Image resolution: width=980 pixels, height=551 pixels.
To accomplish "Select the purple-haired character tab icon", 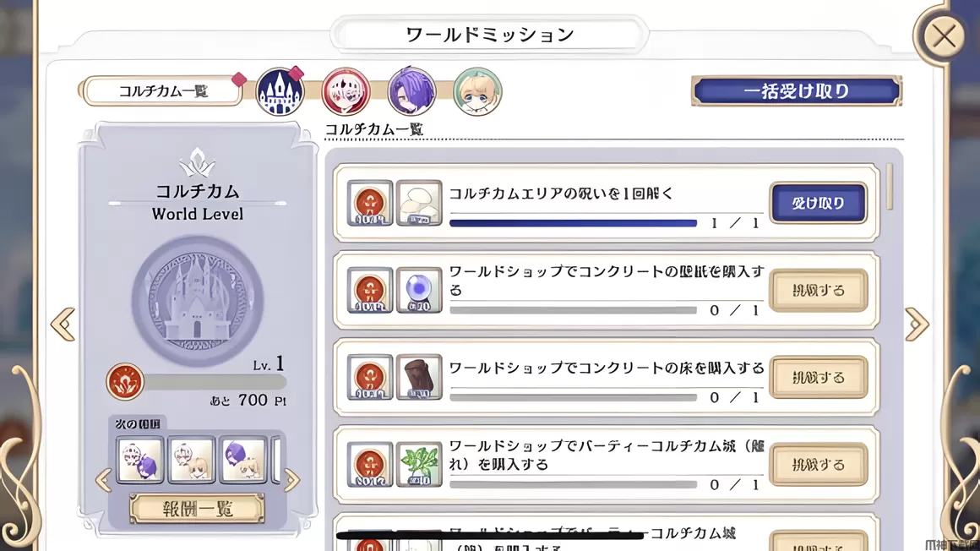I will click(411, 91).
